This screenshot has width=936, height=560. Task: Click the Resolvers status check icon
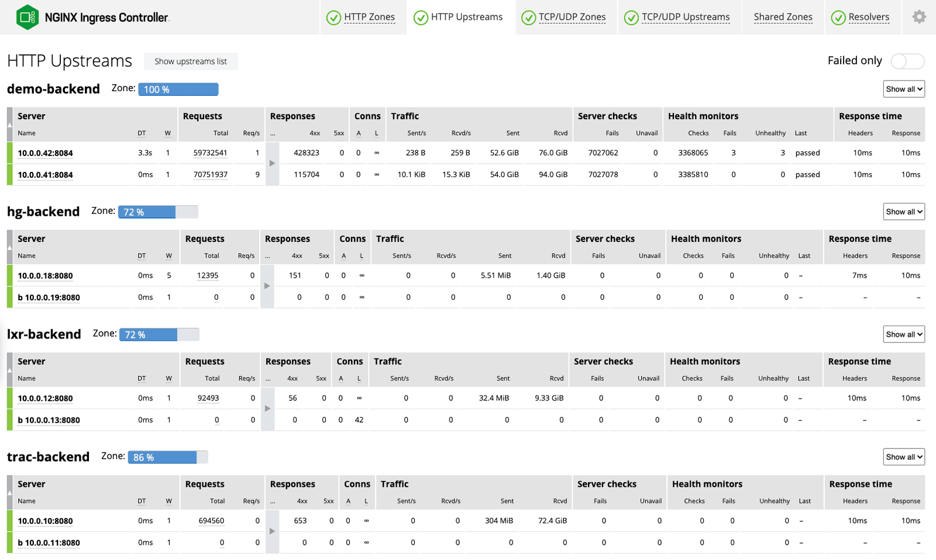(838, 18)
